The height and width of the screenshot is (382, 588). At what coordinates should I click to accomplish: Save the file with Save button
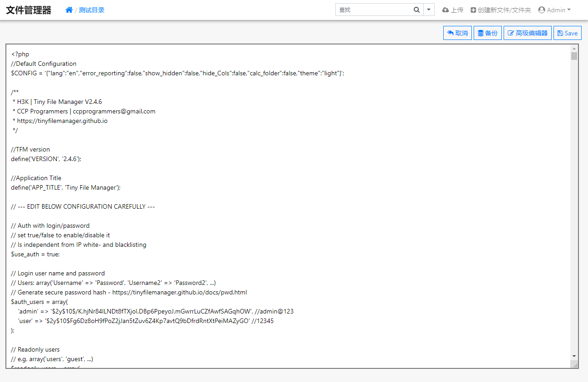point(568,33)
